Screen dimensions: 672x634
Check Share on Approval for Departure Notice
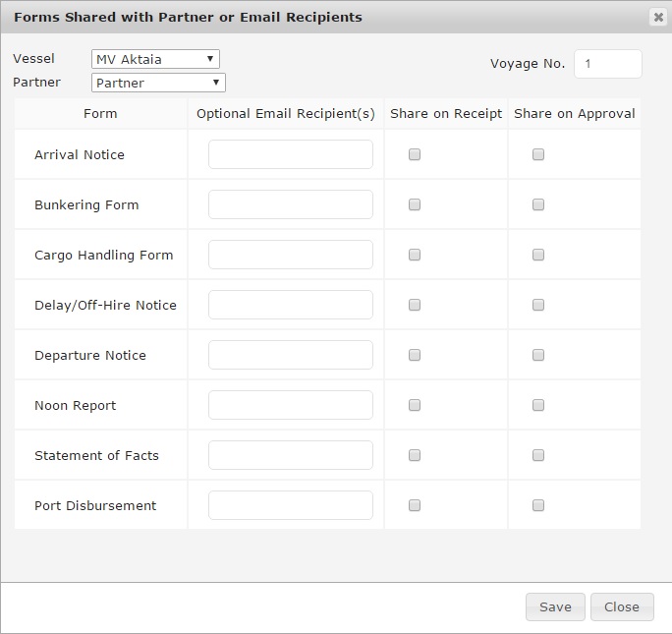tap(538, 355)
